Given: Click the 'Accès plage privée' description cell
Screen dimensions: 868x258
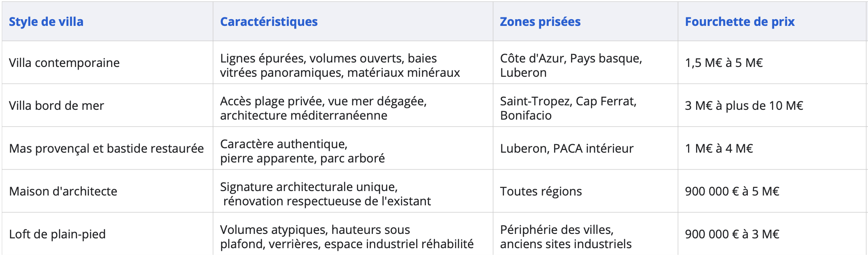Looking at the screenshot, I should click(353, 105).
